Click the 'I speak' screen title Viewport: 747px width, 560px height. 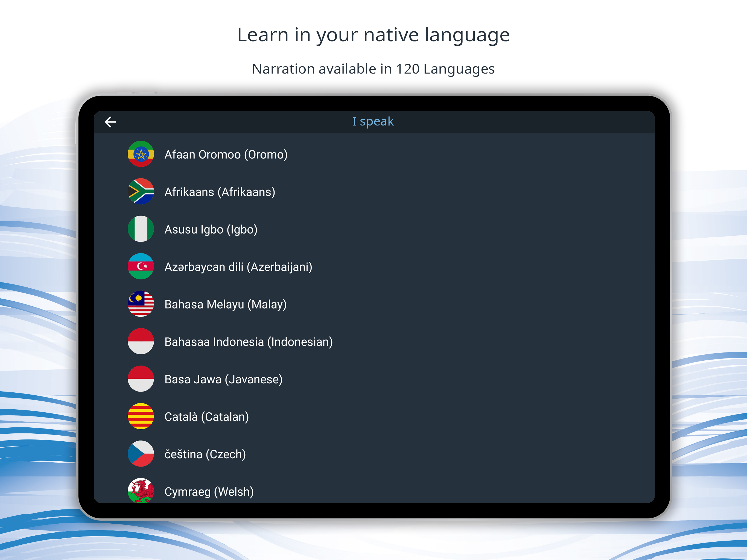[x=373, y=122]
